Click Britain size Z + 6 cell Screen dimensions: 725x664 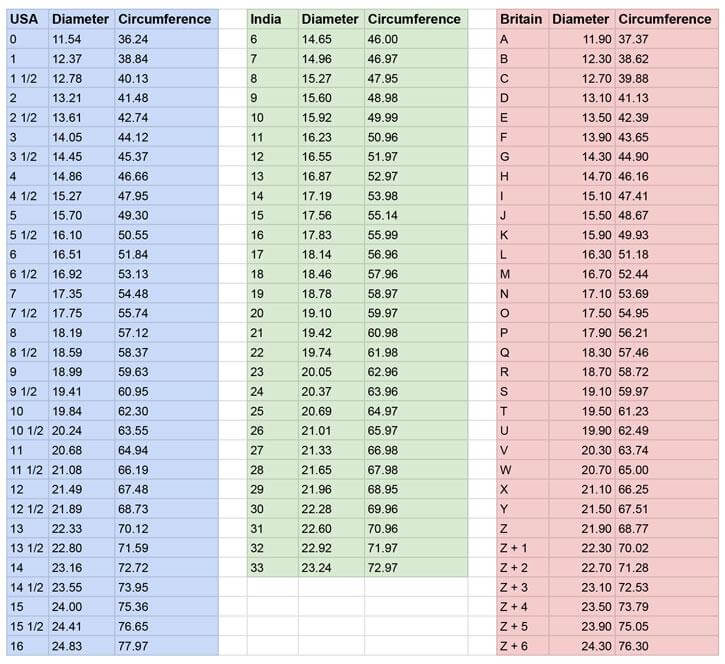[523, 646]
